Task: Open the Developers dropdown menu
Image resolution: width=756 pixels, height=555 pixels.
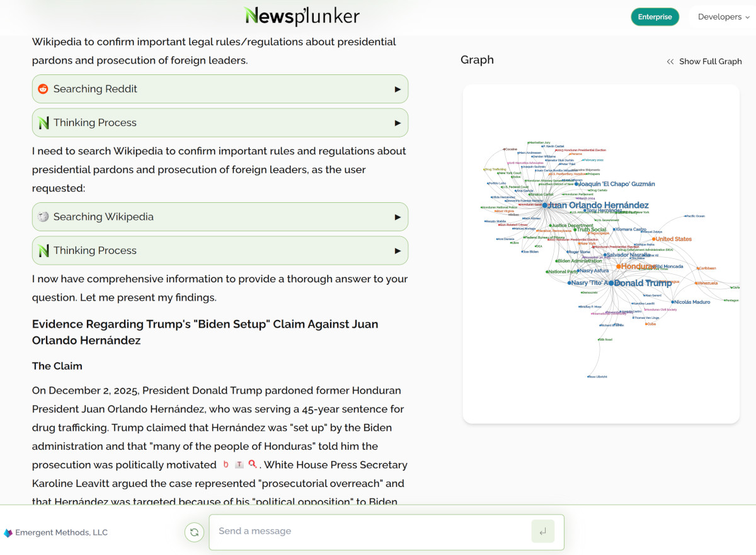Action: (x=723, y=17)
